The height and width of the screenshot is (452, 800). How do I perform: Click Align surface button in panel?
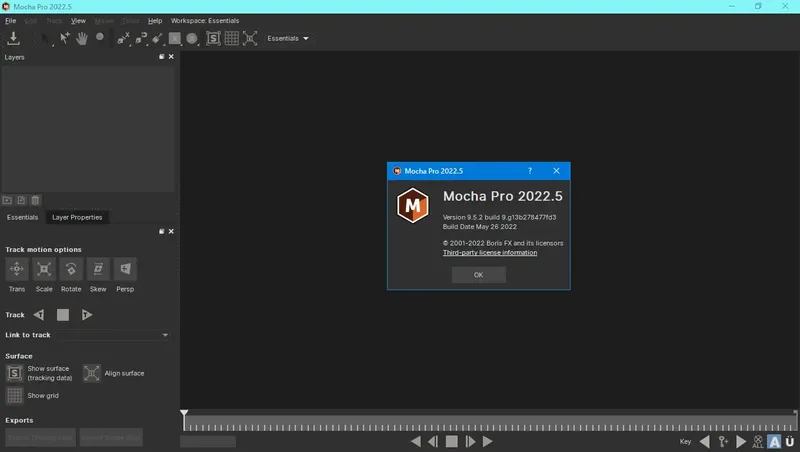tap(92, 373)
